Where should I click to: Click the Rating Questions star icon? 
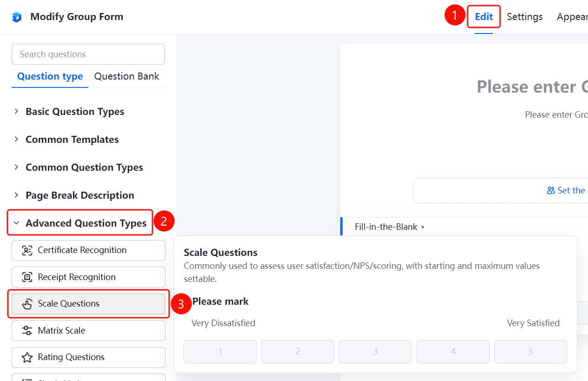pyautogui.click(x=27, y=357)
